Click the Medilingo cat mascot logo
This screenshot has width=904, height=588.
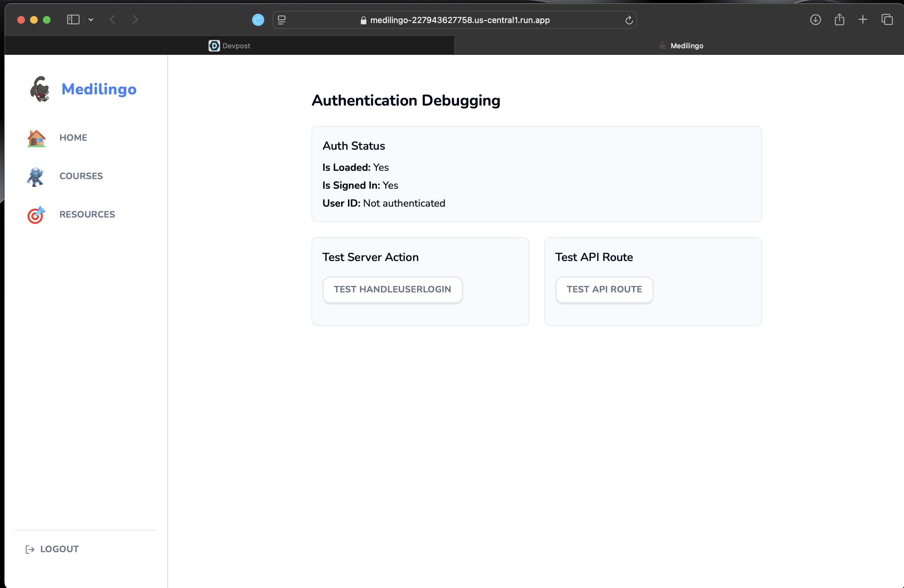pyautogui.click(x=39, y=89)
